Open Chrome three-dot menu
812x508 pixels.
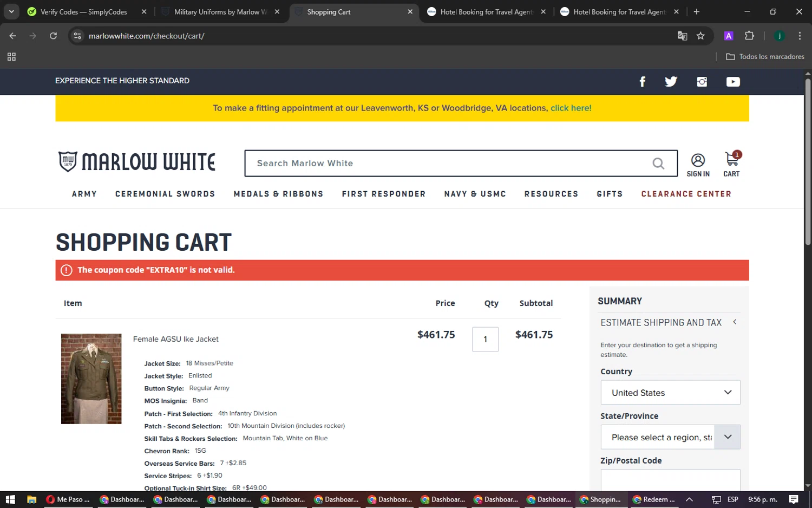pyautogui.click(x=800, y=36)
